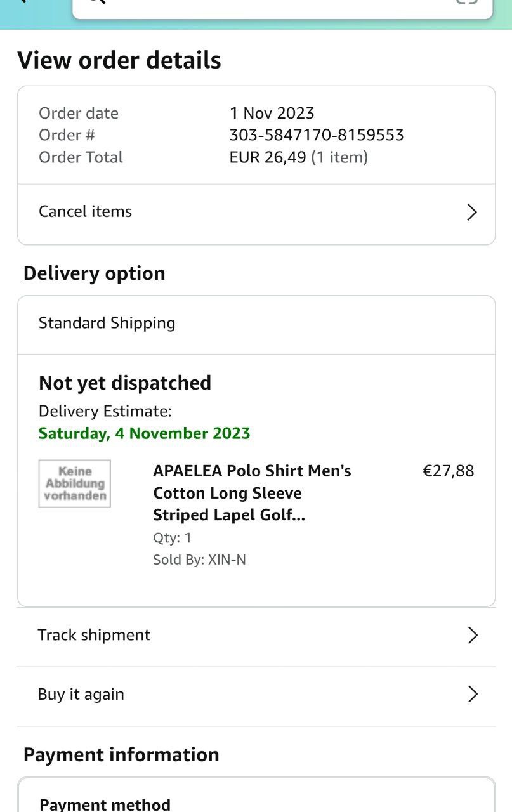
Task: Tap the magnifier icon in the search bar
Action: click(x=96, y=3)
